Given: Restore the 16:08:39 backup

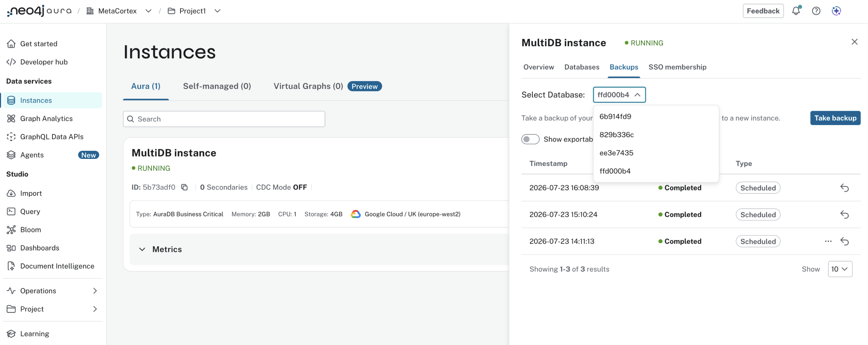Looking at the screenshot, I should click(x=844, y=188).
